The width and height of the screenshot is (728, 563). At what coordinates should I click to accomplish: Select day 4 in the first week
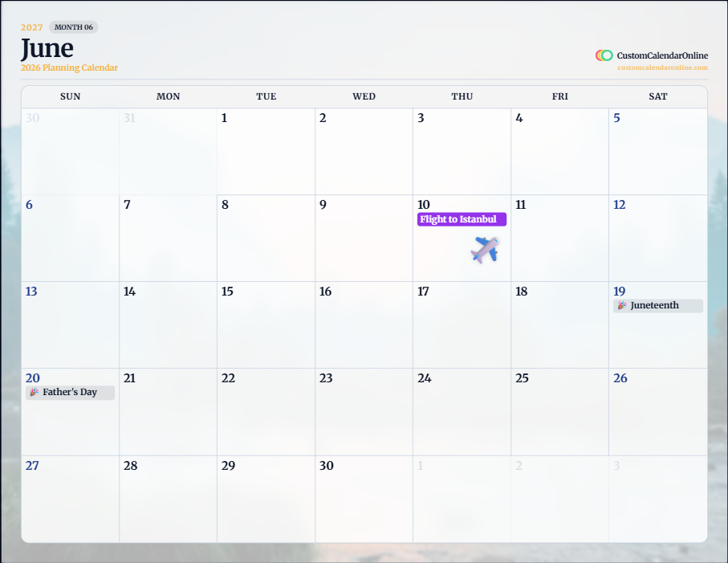point(560,152)
